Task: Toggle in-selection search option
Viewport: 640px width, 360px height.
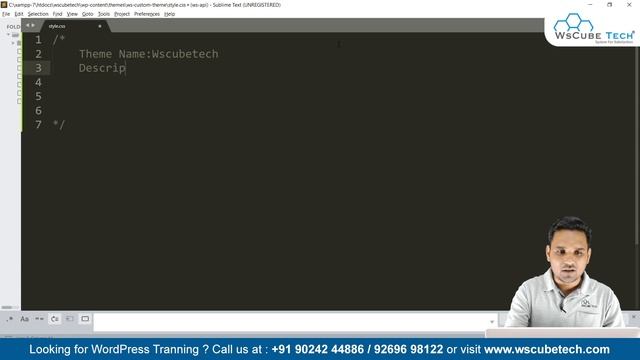Action: click(x=70, y=319)
